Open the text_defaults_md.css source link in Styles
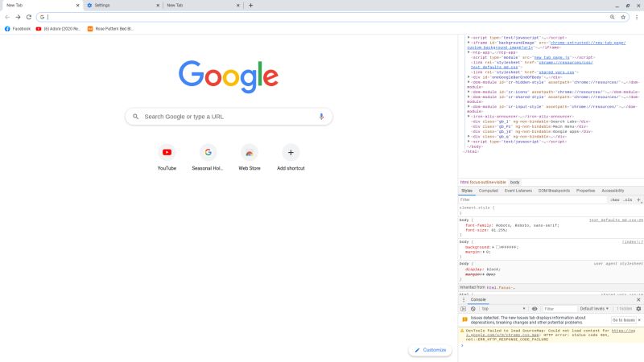Image resolution: width=644 pixels, height=362 pixels. point(616,220)
